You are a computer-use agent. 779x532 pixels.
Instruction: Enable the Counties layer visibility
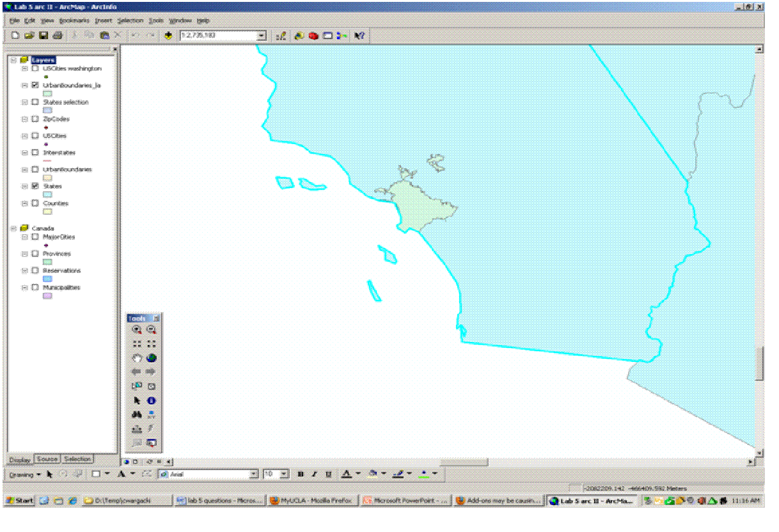coord(35,203)
